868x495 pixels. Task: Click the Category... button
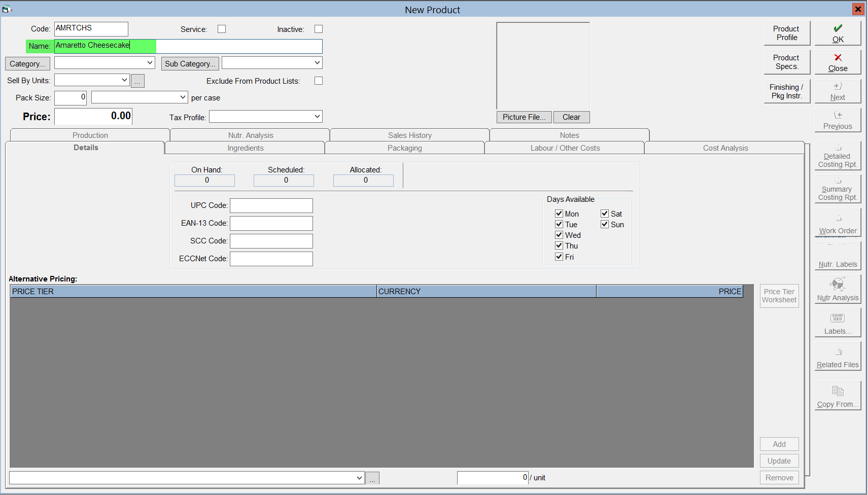27,64
